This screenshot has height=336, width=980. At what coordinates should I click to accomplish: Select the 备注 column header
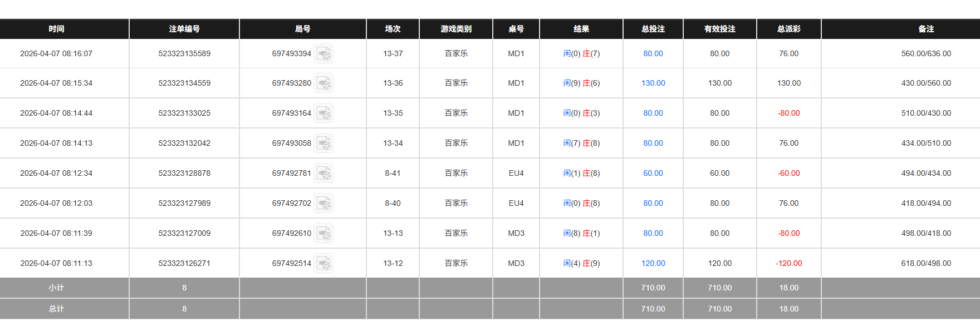[926, 29]
